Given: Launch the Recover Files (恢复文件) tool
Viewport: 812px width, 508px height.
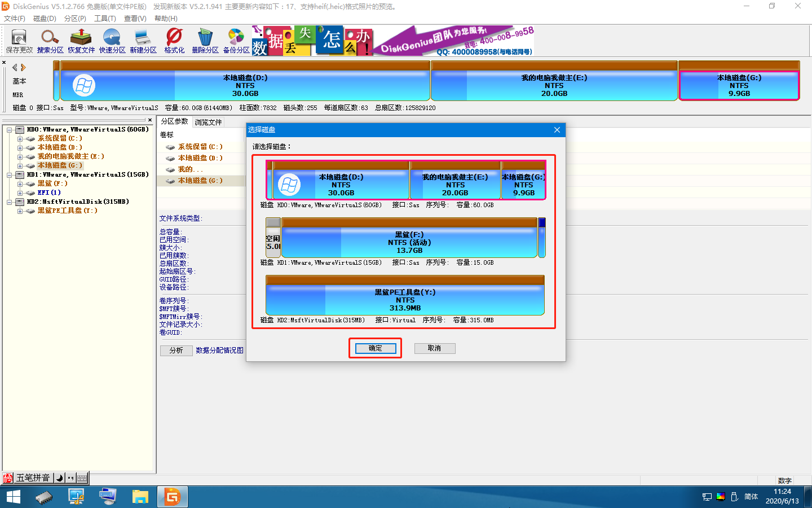Looking at the screenshot, I should [x=81, y=41].
